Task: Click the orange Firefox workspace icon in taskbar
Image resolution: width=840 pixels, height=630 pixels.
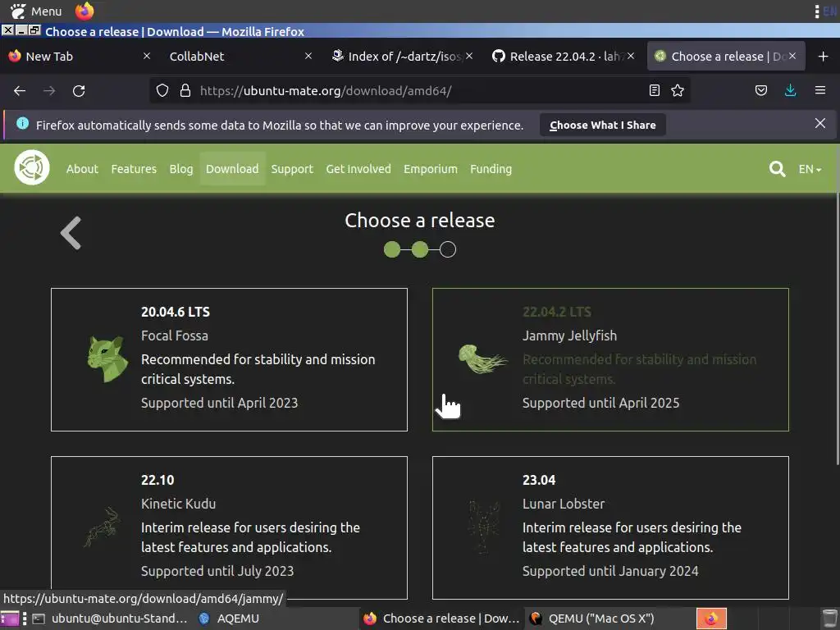Action: [x=711, y=619]
